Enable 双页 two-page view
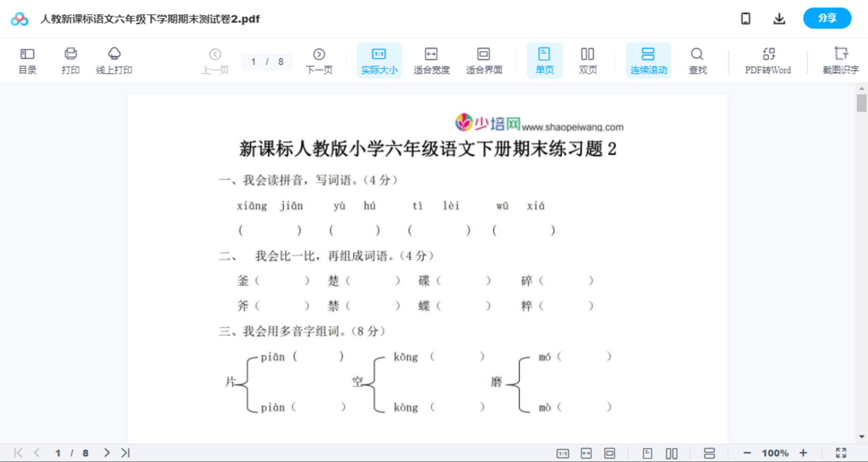The height and width of the screenshot is (462, 868). pos(588,60)
